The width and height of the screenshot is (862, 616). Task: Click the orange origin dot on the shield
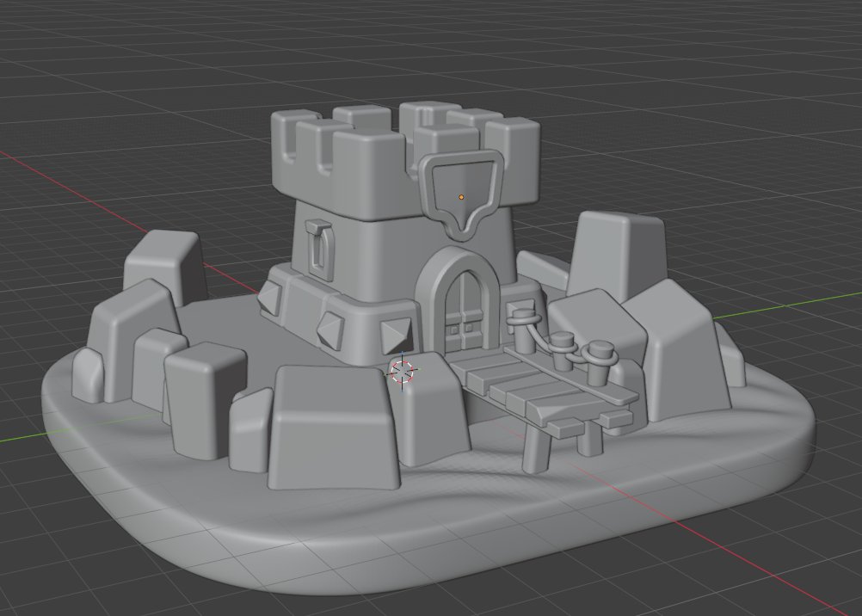[461, 197]
